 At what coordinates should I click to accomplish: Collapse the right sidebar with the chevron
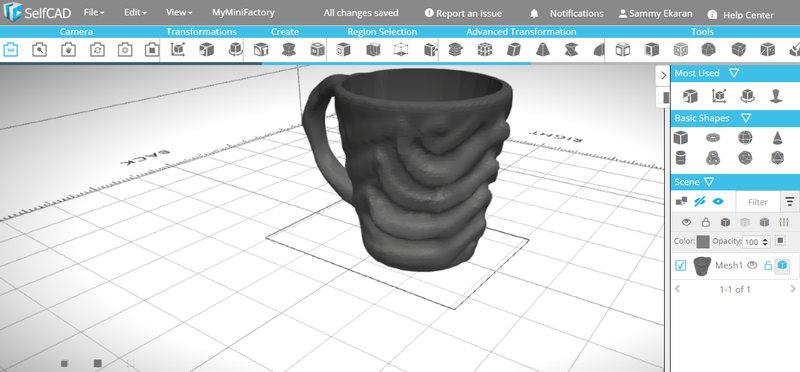pos(663,76)
